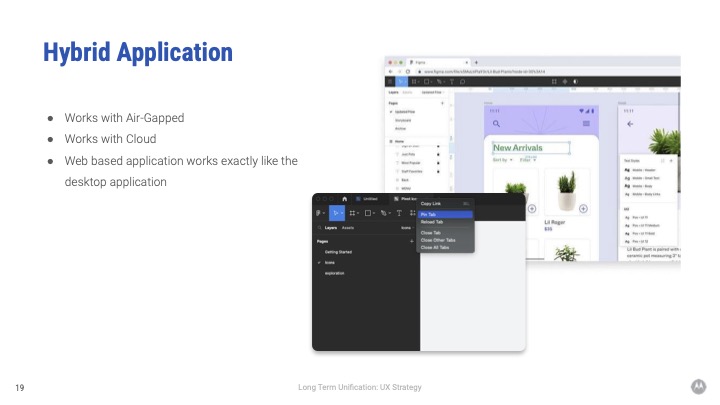Screen dimensions: 720x405
Task: Select the Pen tool in dark Figma window
Action: (x=385, y=213)
